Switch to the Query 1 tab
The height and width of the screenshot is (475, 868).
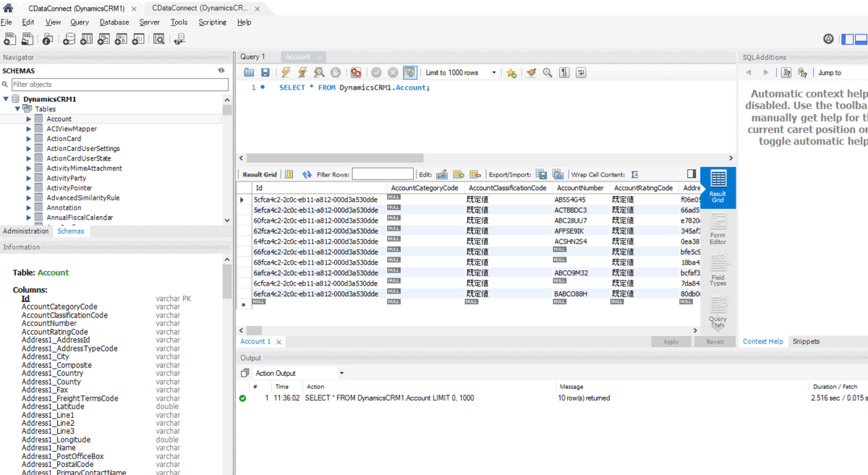coord(253,56)
